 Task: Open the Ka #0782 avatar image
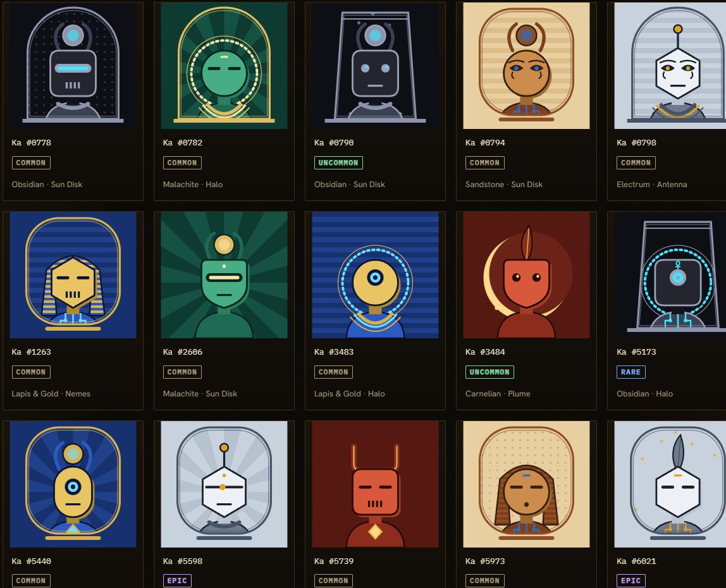(x=224, y=66)
